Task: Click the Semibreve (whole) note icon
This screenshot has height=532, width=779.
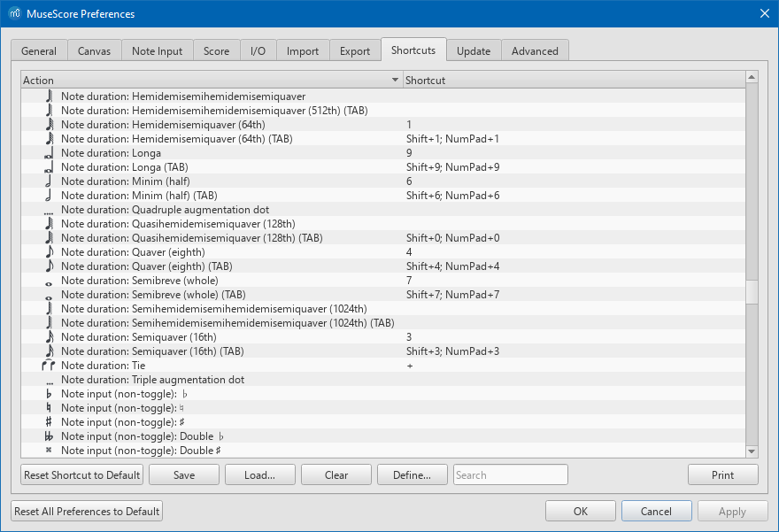Action: (49, 283)
